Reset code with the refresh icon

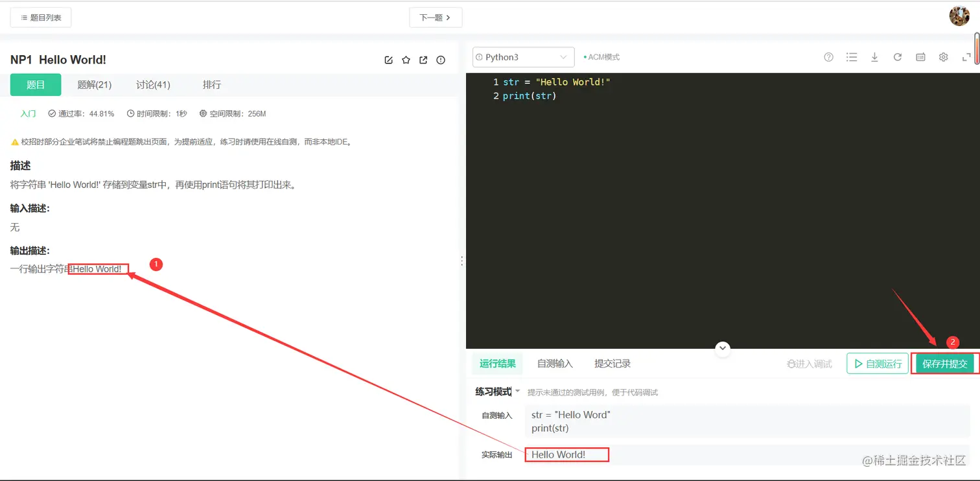coord(898,57)
